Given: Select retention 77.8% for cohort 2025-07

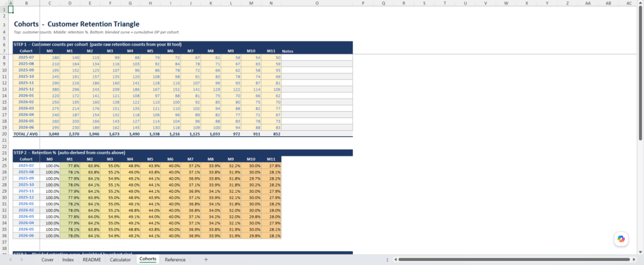Looking at the screenshot, I should [x=70, y=166].
